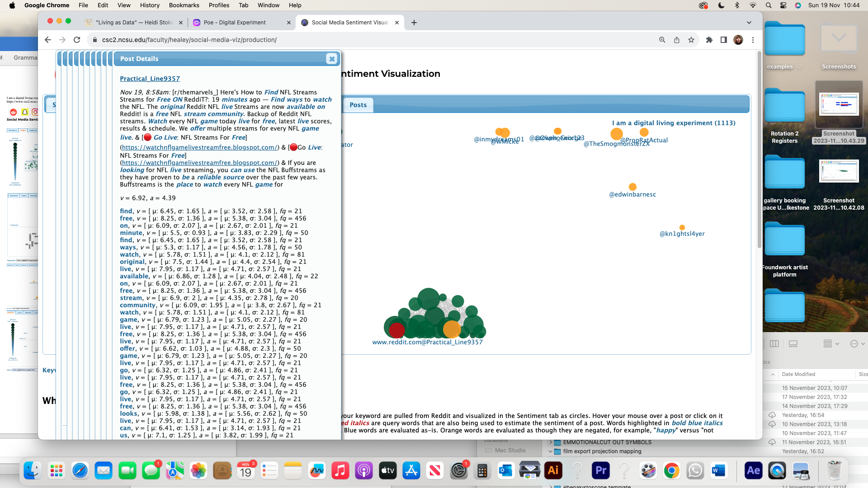Toggle Do Not Disturb moon icon
The height and width of the screenshot is (488, 868).
[x=722, y=5]
